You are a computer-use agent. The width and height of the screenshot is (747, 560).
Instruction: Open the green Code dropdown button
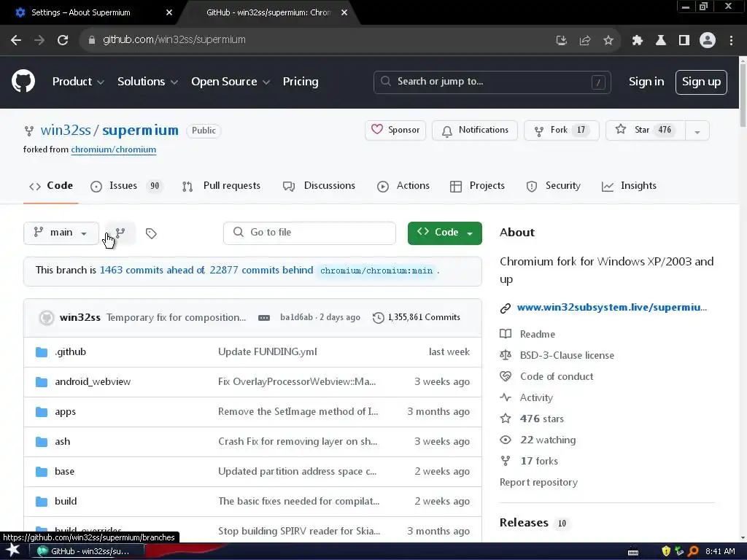pos(444,233)
